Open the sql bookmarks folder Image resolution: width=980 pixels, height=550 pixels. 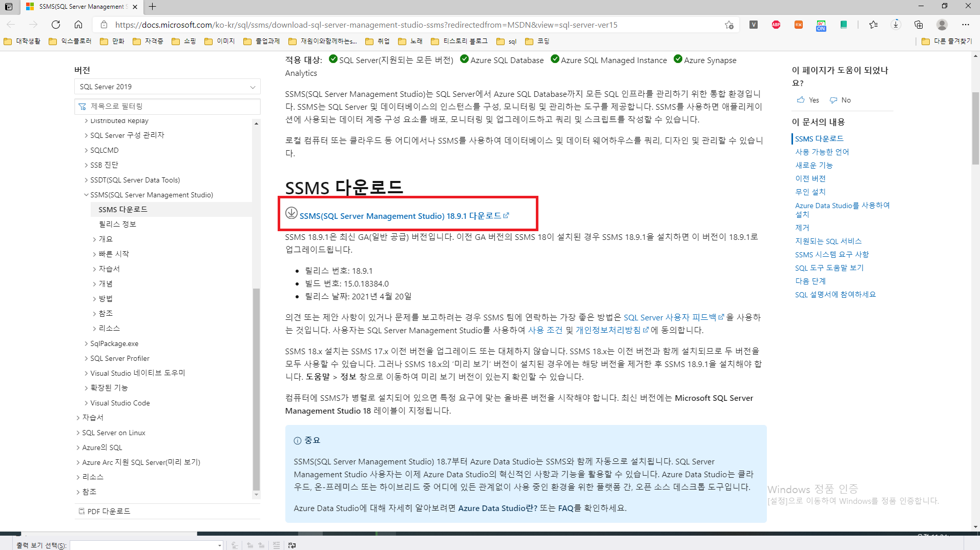[x=507, y=41]
